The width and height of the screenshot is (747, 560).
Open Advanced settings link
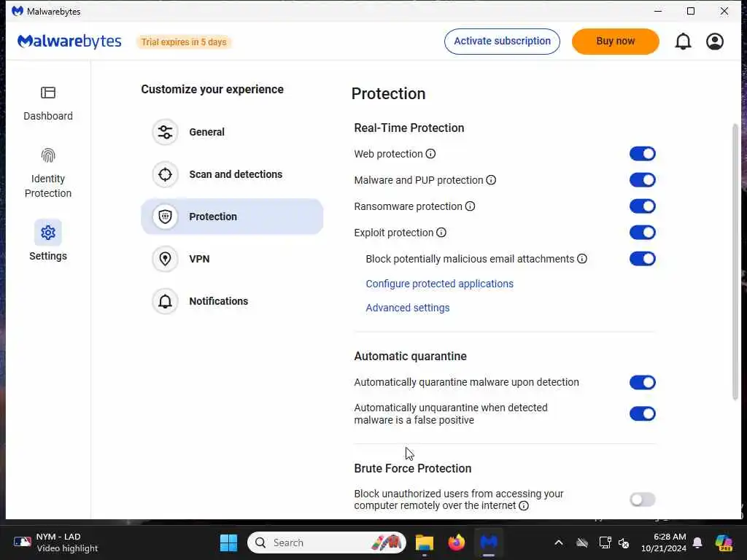[407, 308]
